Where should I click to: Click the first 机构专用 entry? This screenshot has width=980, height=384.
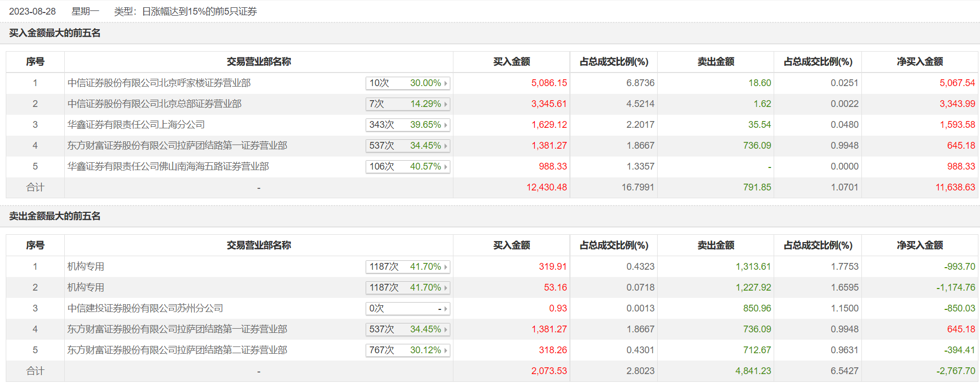click(x=86, y=267)
